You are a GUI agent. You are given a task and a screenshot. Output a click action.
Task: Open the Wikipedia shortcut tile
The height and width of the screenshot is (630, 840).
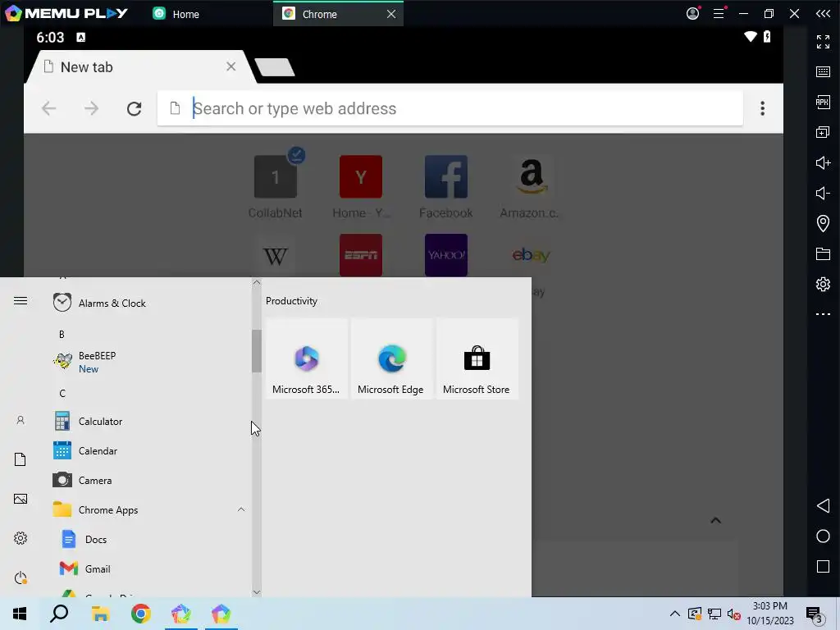(275, 256)
